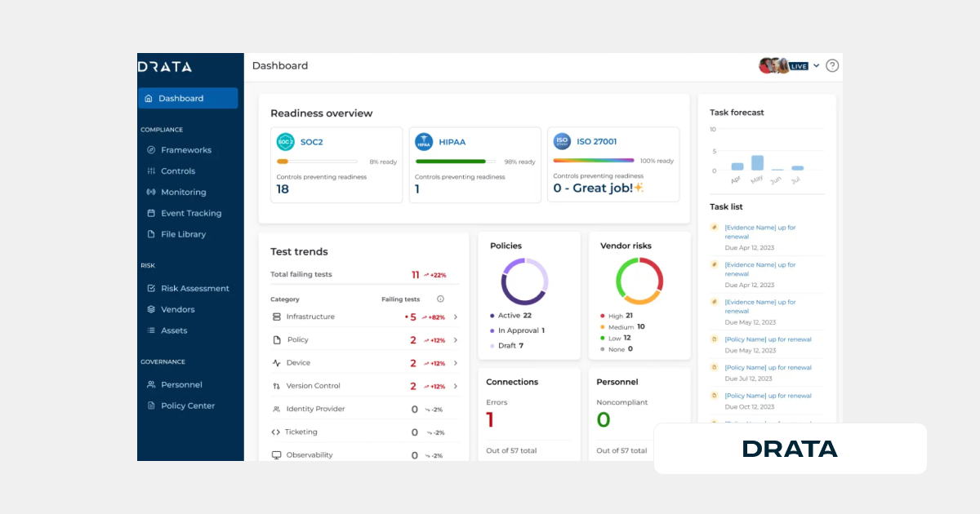Image resolution: width=980 pixels, height=514 pixels.
Task: Click the Observability monitor icon
Action: (276, 455)
